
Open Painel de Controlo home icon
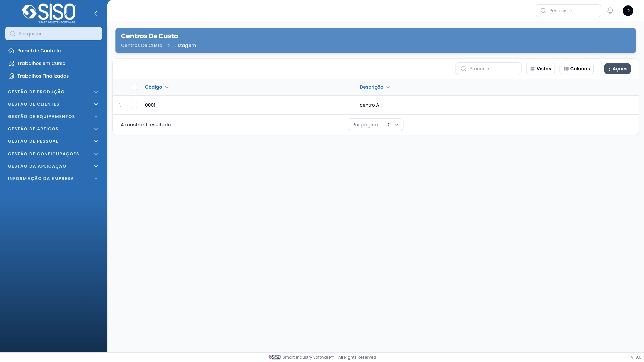(x=11, y=51)
